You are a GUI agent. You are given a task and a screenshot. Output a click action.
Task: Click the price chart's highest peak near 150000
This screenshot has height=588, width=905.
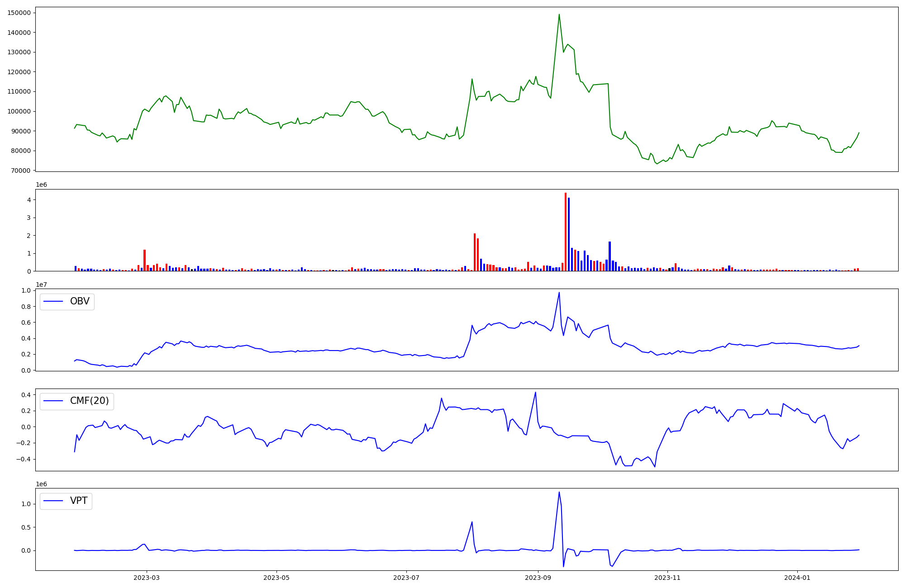pyautogui.click(x=559, y=14)
